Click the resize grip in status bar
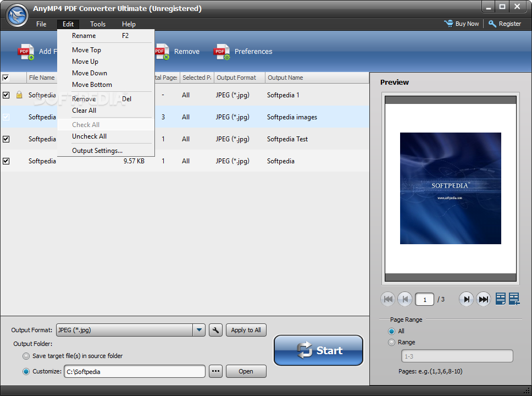This screenshot has height=396, width=532. pos(527,391)
